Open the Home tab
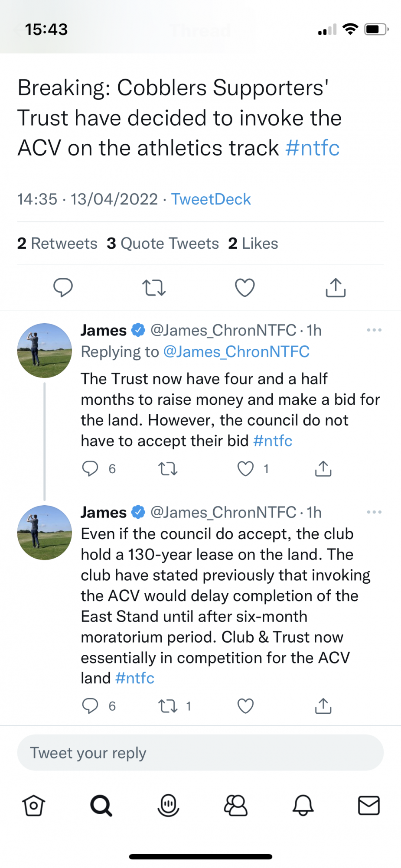 click(33, 806)
